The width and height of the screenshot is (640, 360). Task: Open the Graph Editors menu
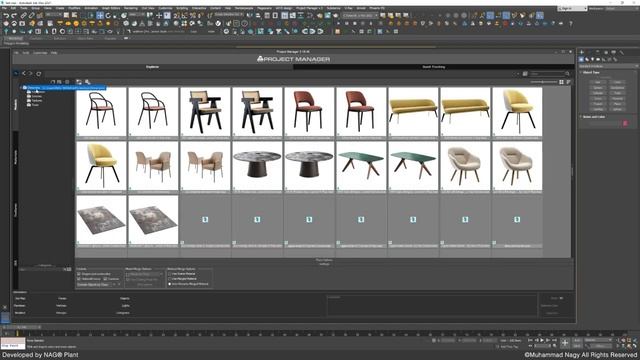111,8
